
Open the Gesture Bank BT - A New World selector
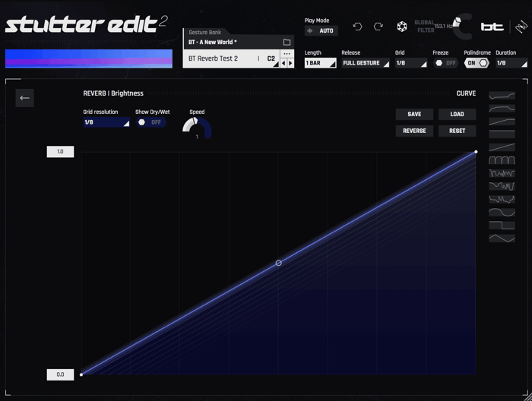238,42
